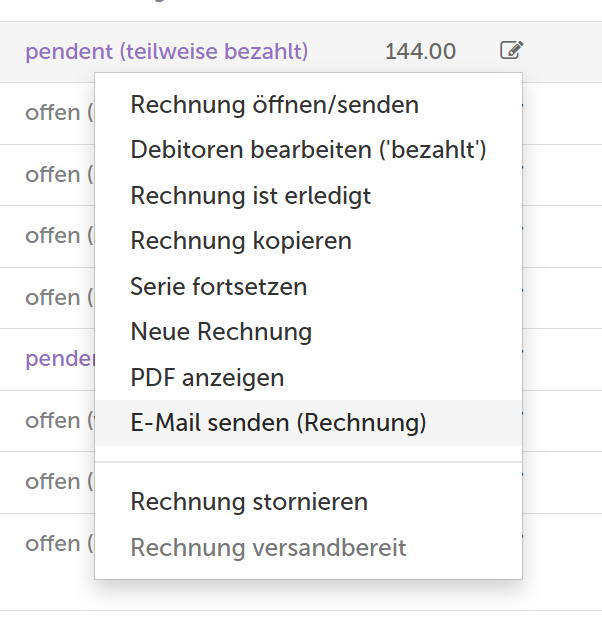Select 'Debitoren bearbeiten ('bezahlt')' menu entry

tap(308, 149)
